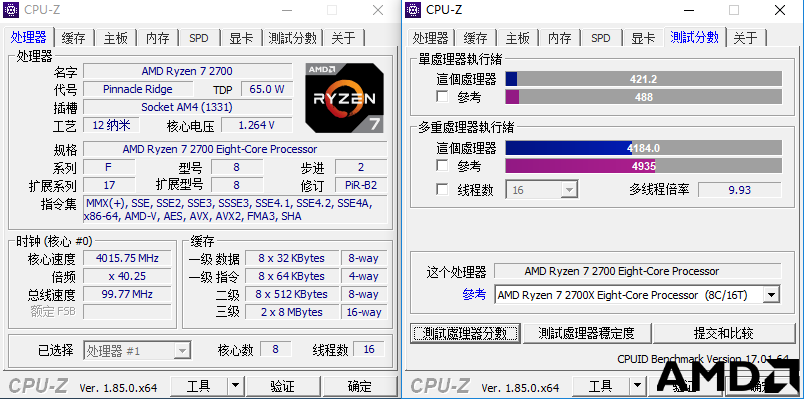Click multi thread reference bar 4935
Screen dimensions: 804x399
click(644, 166)
